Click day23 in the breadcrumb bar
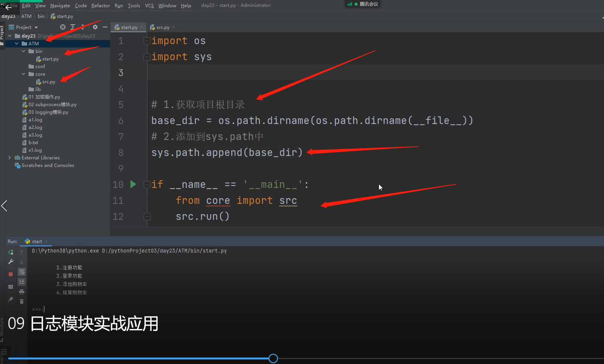 click(8, 16)
